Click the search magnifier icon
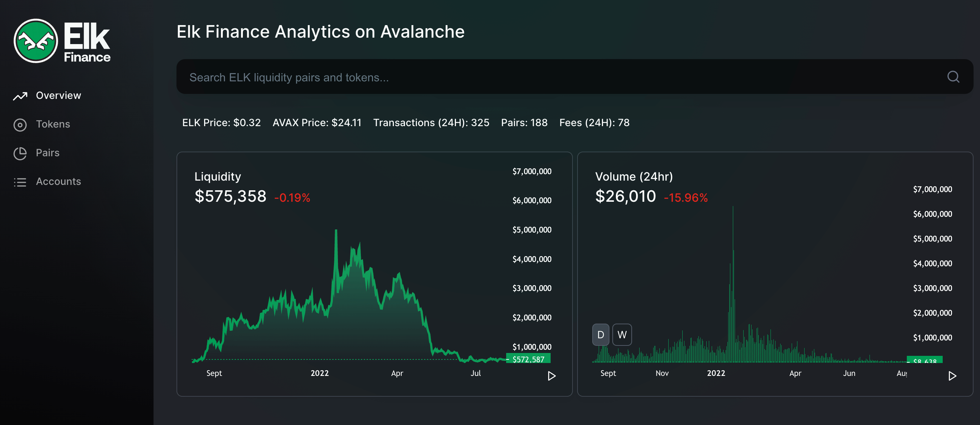Screen dimensions: 980x425 pos(953,77)
